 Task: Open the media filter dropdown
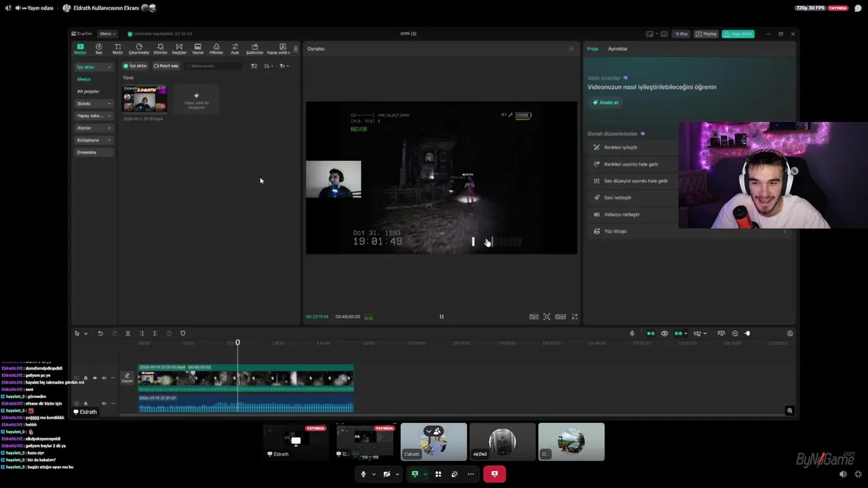(284, 66)
